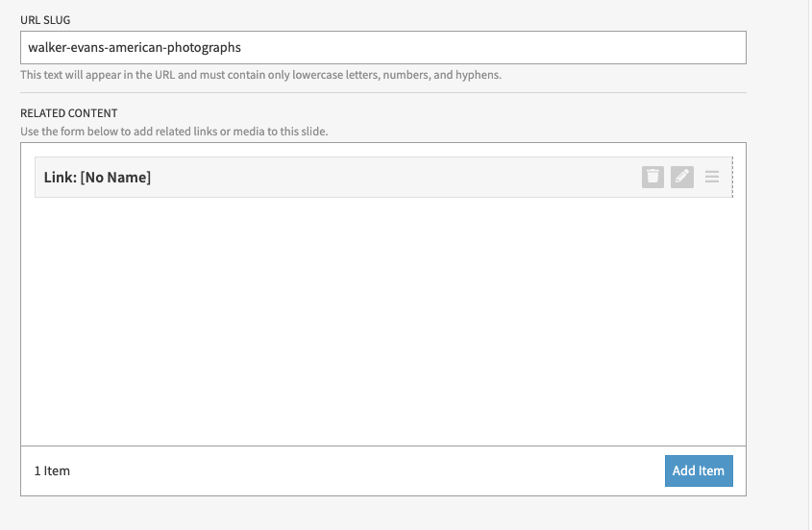Click the Add Item button
Screen dimensions: 812x530
coord(699,470)
